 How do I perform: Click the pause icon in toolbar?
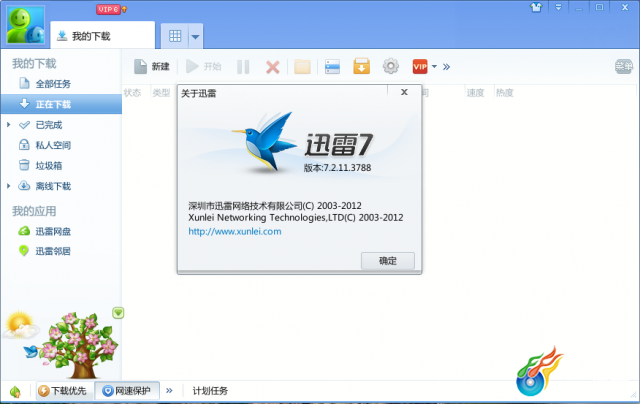click(x=243, y=67)
